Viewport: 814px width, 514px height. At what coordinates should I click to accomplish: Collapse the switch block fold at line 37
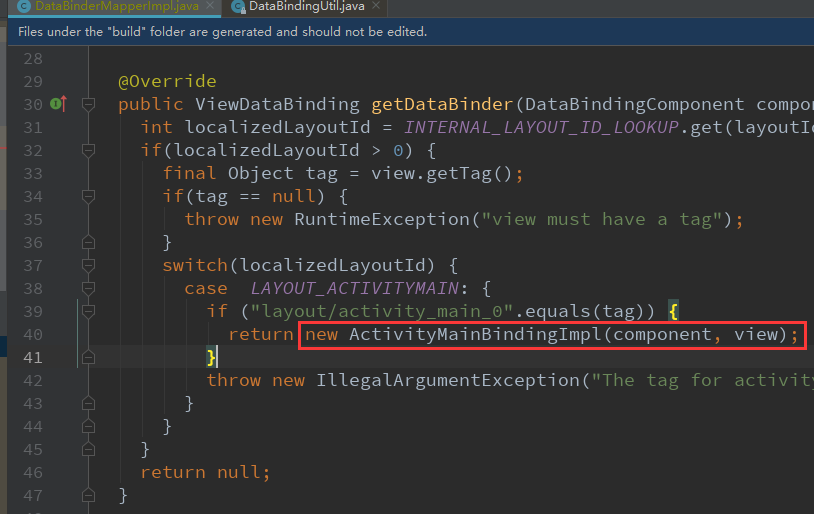point(88,265)
